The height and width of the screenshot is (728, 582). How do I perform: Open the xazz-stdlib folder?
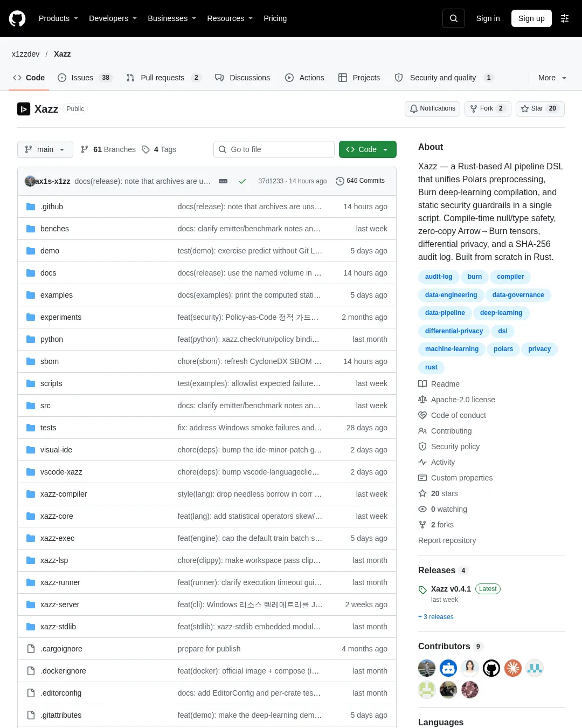[x=58, y=627]
